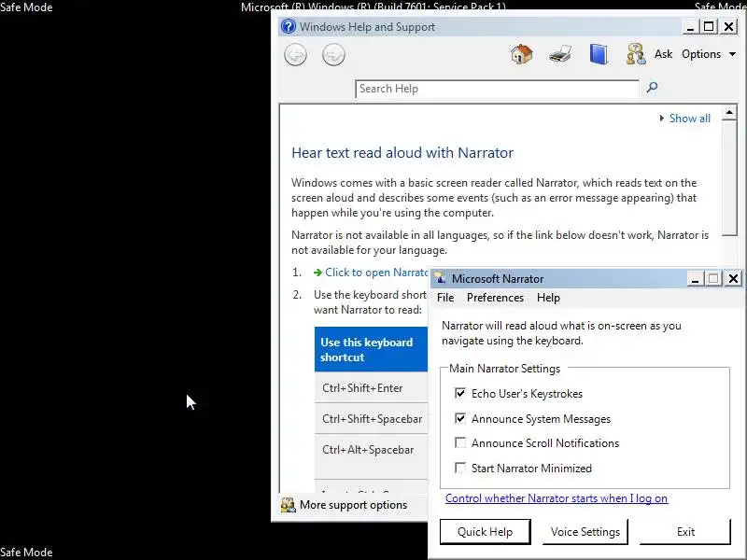Click the Ctrl+Alt+Spacebar shortcut cell
The image size is (747, 560).
tap(371, 456)
